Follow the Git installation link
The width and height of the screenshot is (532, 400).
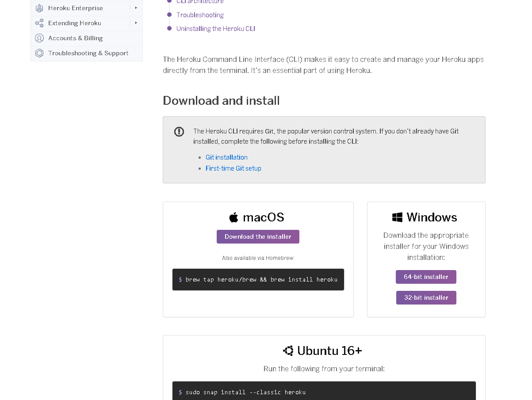226,157
